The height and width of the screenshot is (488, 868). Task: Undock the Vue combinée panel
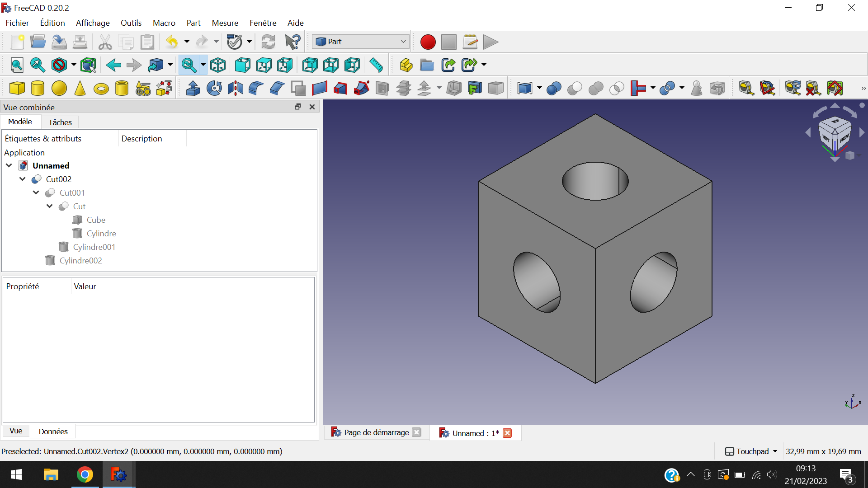(298, 107)
